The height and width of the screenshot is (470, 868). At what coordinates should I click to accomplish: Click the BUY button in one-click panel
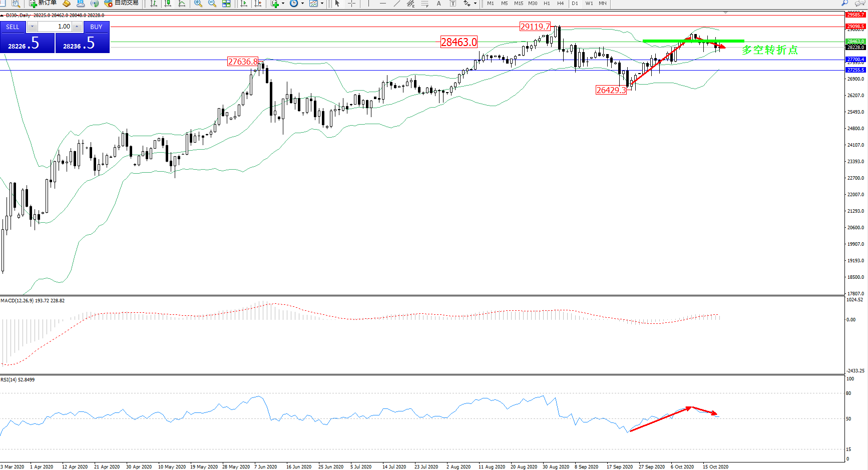96,27
